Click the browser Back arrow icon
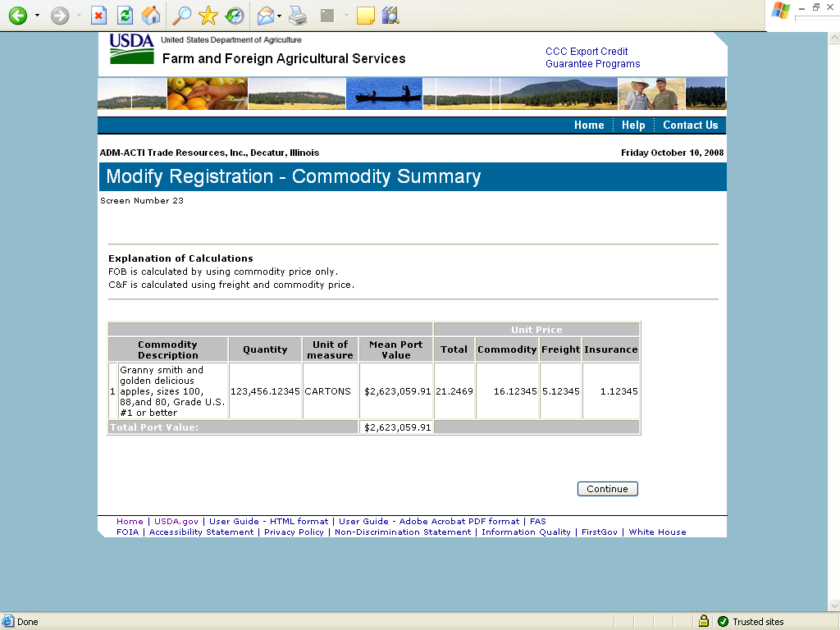 click(18, 16)
